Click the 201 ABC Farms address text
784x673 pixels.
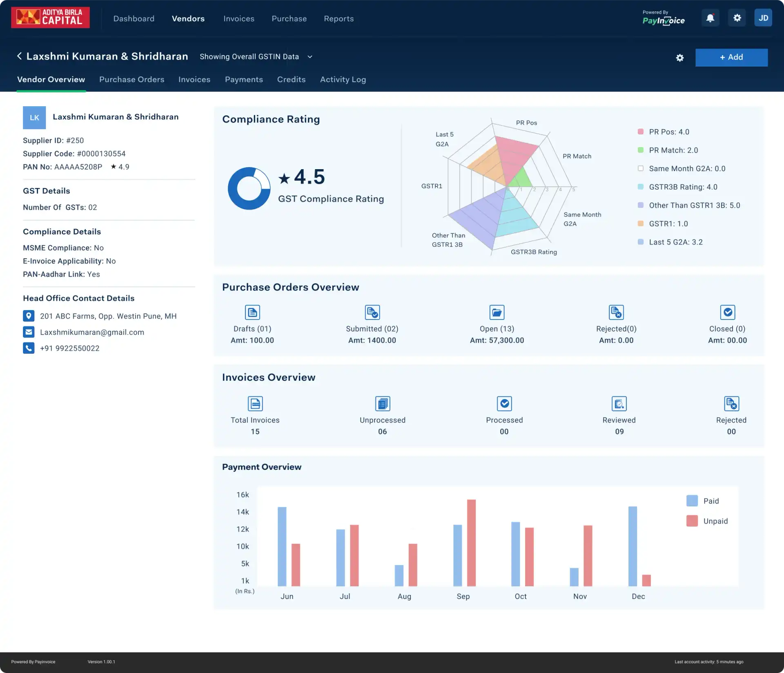(108, 316)
